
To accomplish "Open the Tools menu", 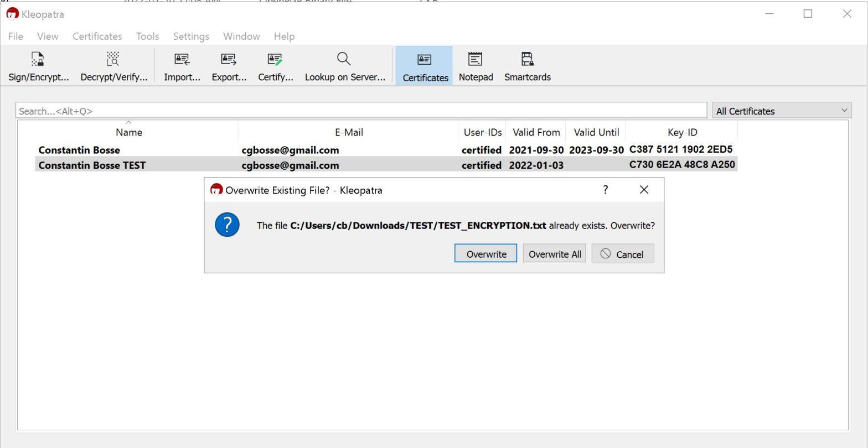I will point(147,37).
